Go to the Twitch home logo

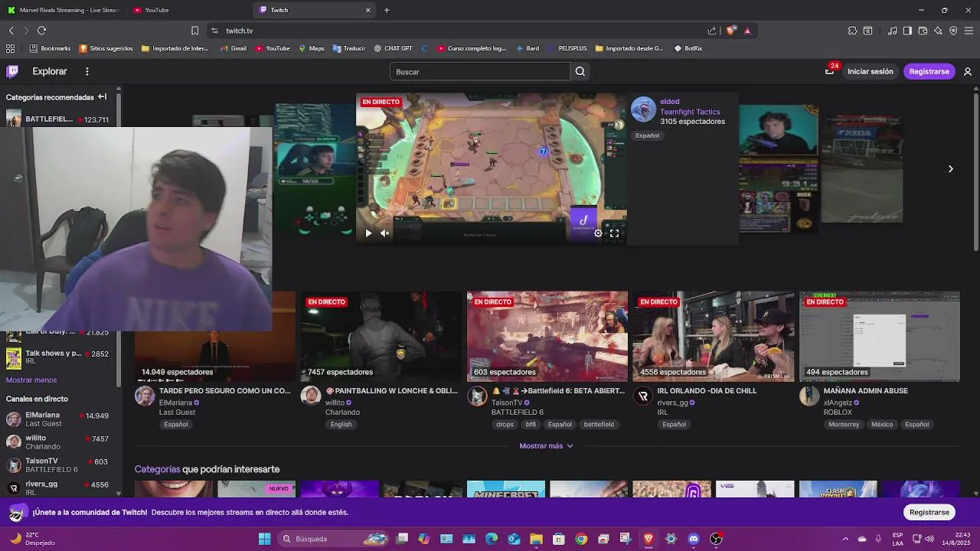pyautogui.click(x=12, y=71)
